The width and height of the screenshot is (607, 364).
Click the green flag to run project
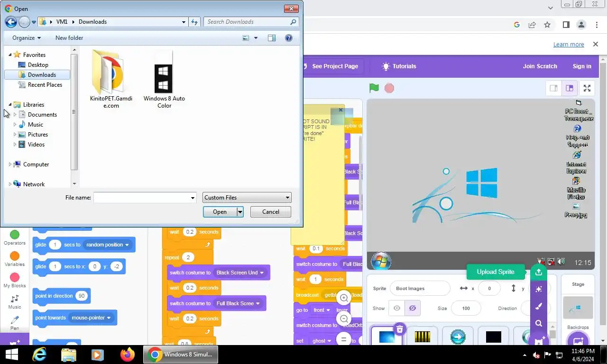tap(374, 88)
